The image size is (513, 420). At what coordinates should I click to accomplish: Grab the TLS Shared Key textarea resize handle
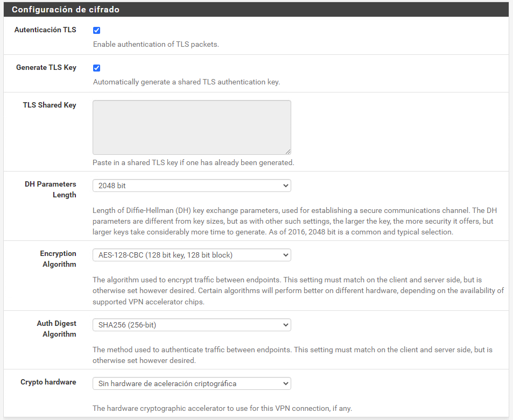tap(288, 152)
